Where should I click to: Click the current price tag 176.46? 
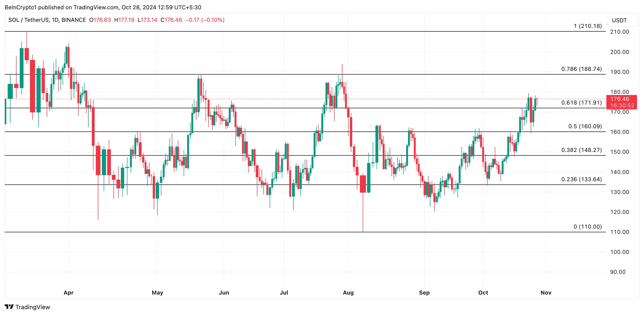click(x=620, y=99)
